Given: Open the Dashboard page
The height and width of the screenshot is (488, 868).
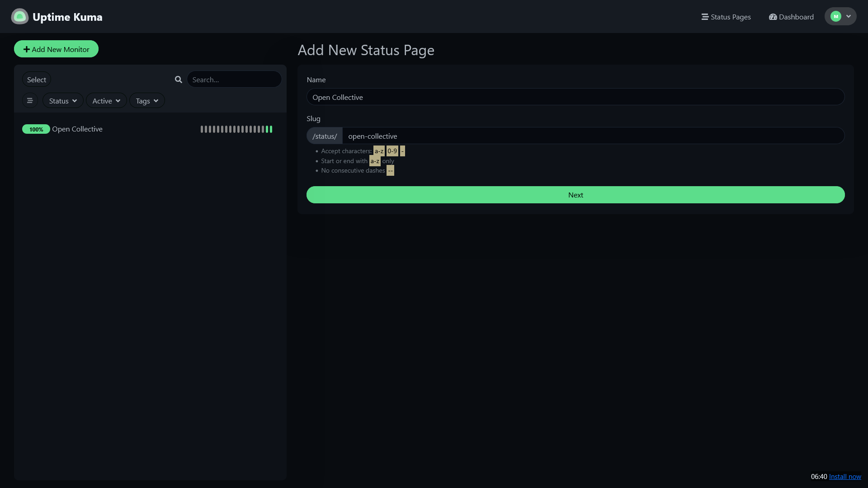Looking at the screenshot, I should (x=791, y=17).
